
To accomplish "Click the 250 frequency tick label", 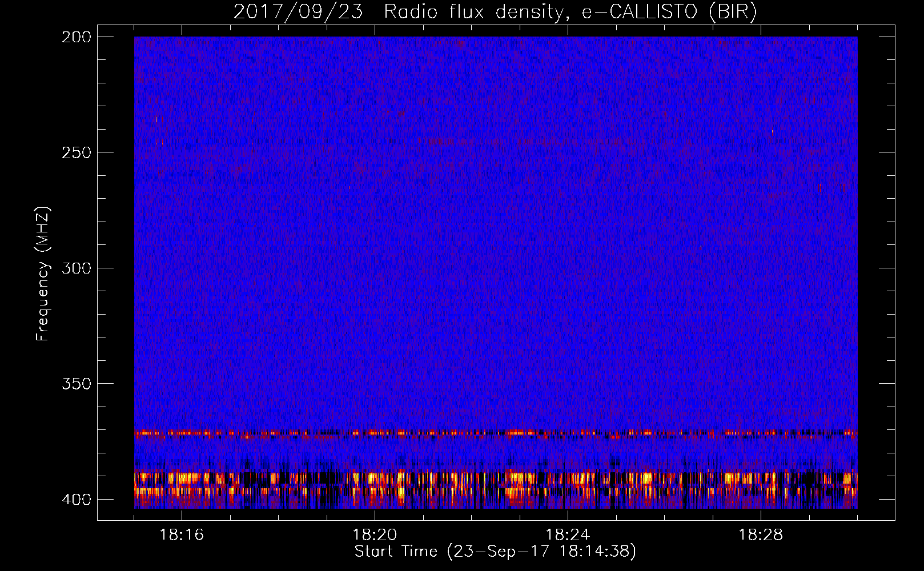I will pyautogui.click(x=76, y=152).
